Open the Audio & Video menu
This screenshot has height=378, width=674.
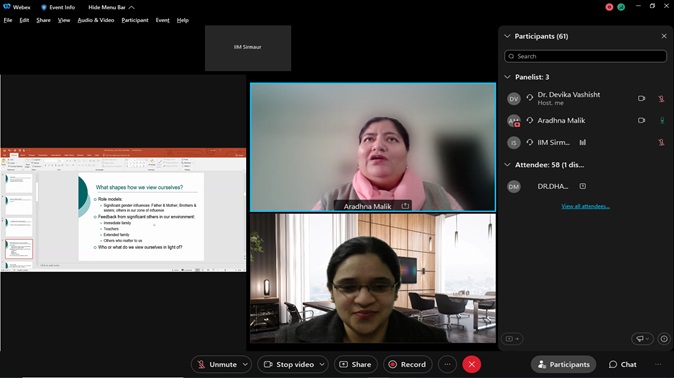96,20
